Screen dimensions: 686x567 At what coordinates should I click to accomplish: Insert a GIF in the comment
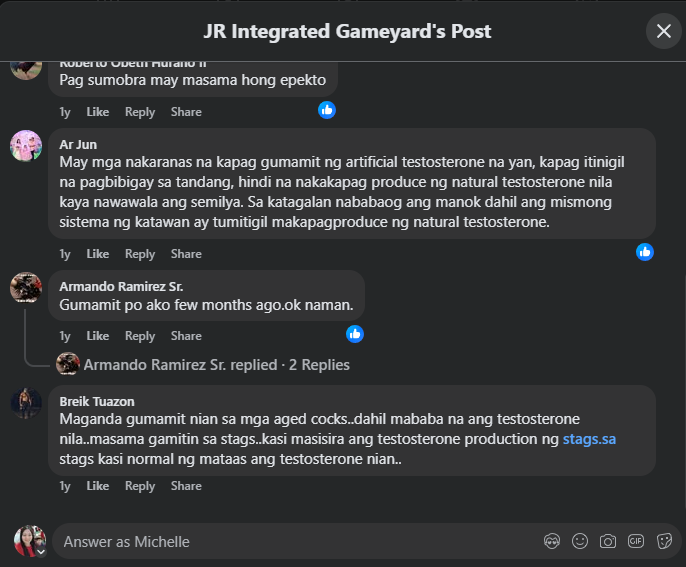coord(635,541)
